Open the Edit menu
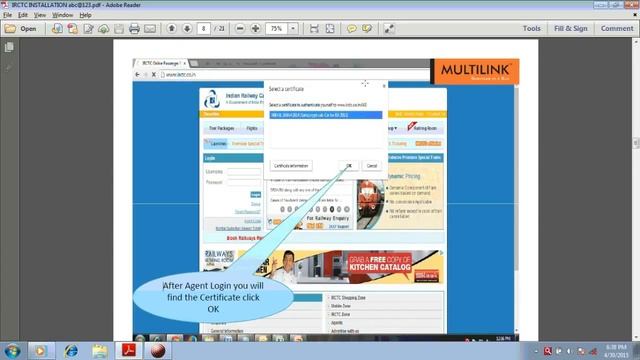This screenshot has height=360, width=640. pos(23,15)
